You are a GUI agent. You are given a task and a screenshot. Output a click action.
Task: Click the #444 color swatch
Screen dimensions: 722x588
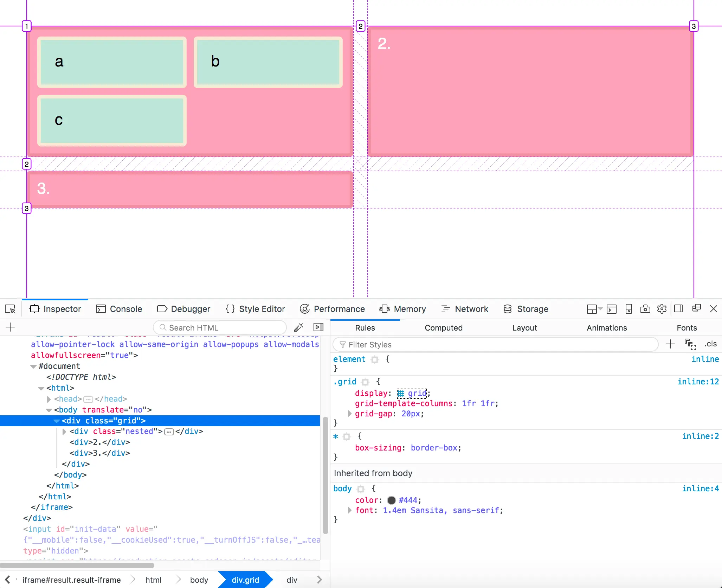pyautogui.click(x=391, y=500)
